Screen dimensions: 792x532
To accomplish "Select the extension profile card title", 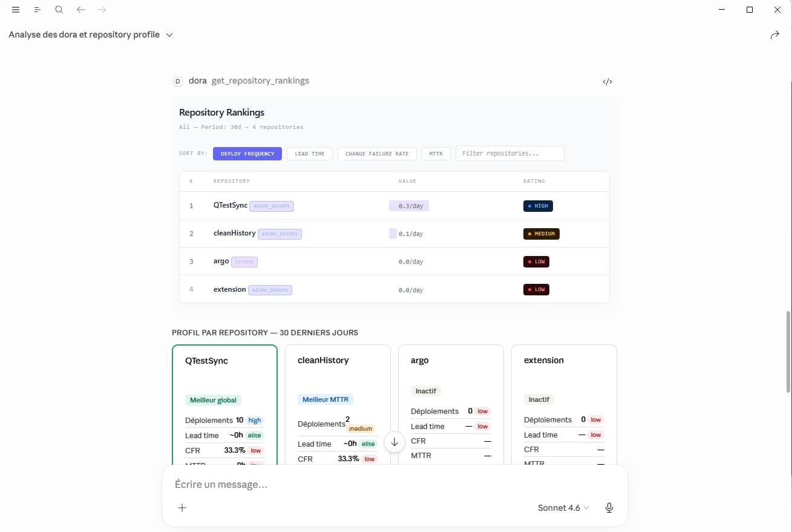I will coord(544,360).
